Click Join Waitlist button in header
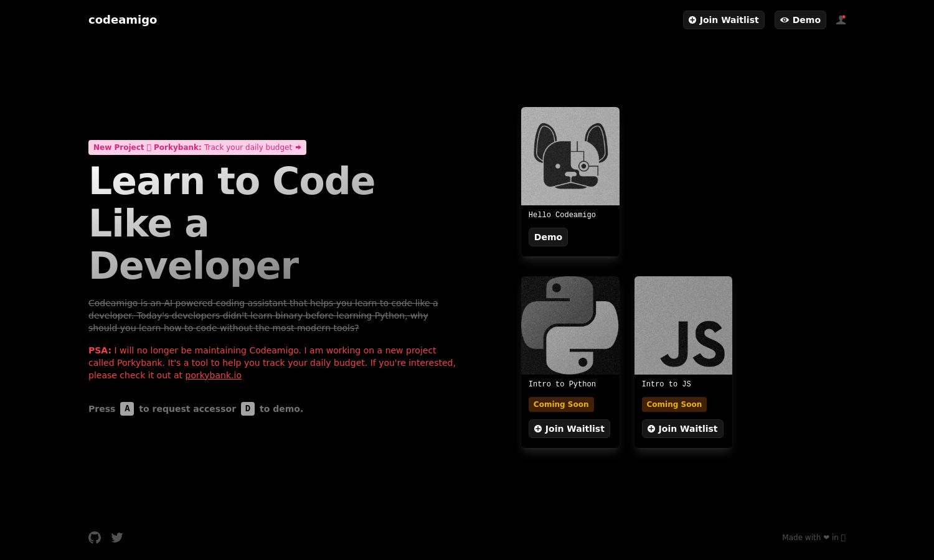 click(724, 20)
